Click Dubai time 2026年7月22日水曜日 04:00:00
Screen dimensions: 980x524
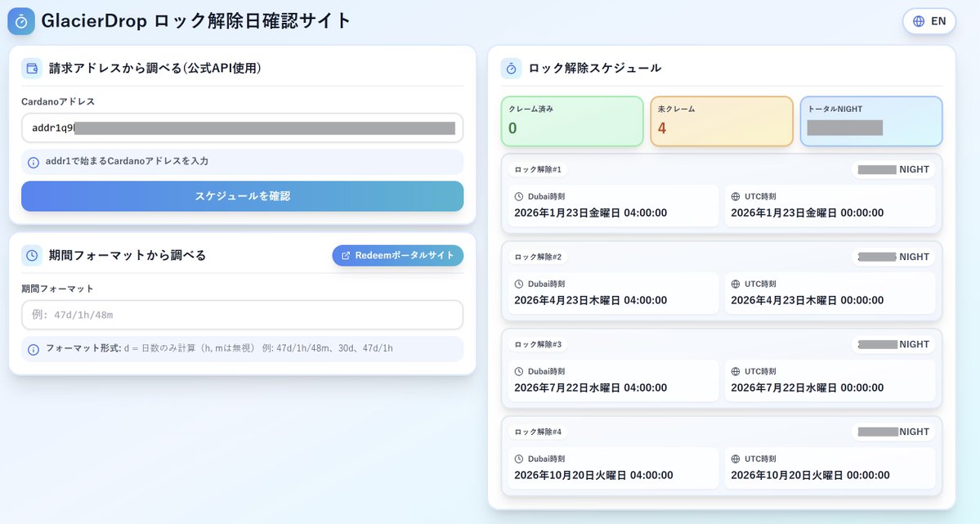pyautogui.click(x=591, y=387)
